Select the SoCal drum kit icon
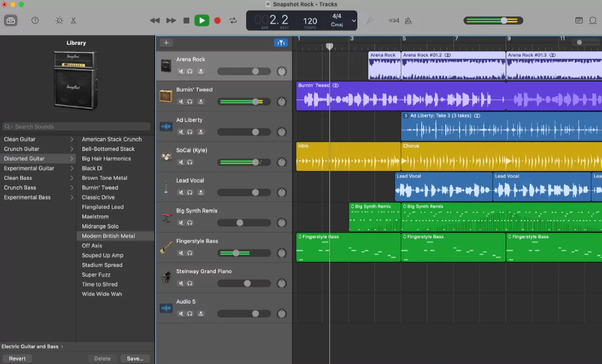This screenshot has height=364, width=602. [x=166, y=157]
